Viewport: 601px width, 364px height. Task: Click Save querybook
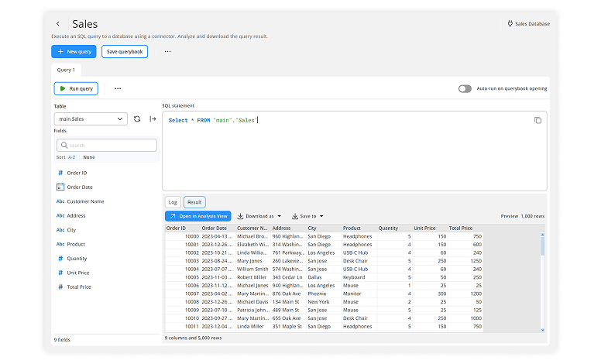(125, 51)
